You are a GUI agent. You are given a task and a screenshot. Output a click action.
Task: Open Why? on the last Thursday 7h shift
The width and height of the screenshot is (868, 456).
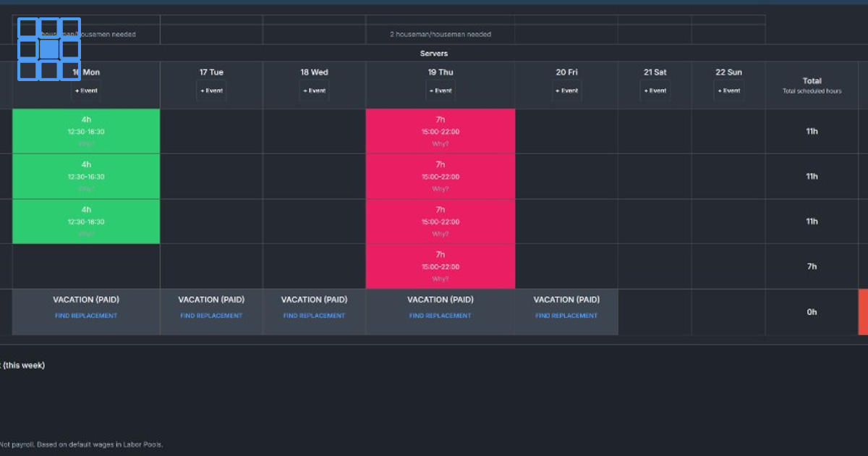pyautogui.click(x=440, y=277)
